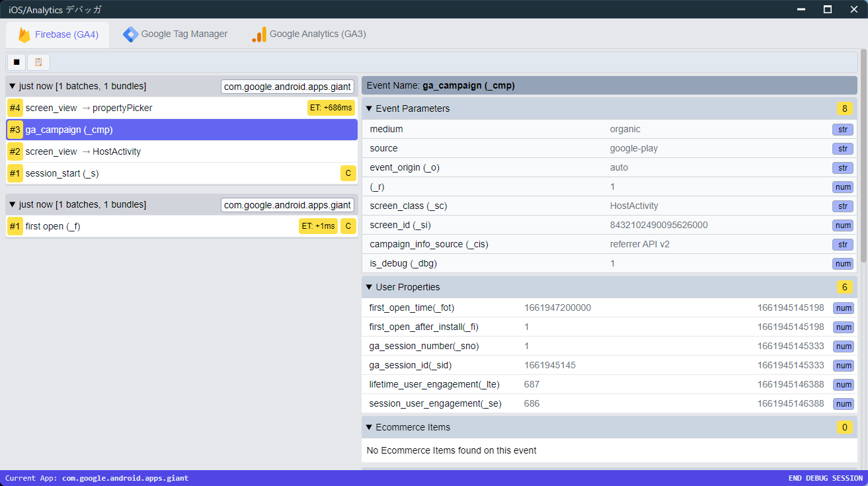Click the str type badge for medium parameter
The image size is (868, 486).
click(842, 130)
